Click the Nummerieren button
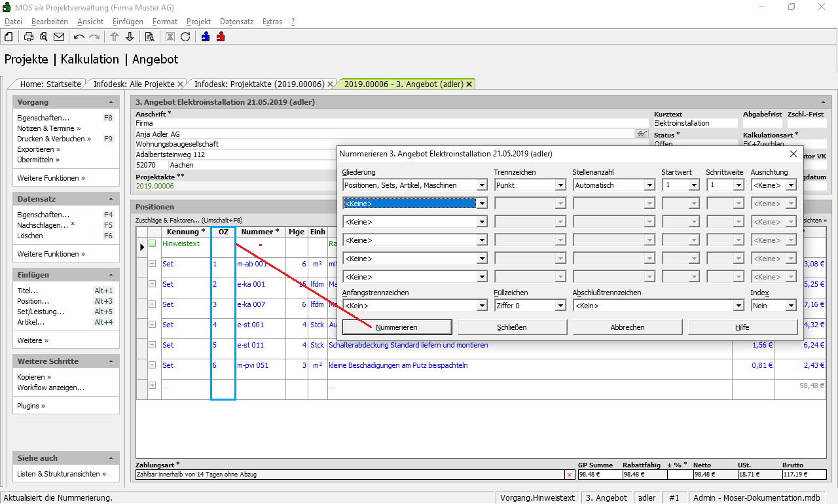This screenshot has width=838, height=504. tap(397, 327)
